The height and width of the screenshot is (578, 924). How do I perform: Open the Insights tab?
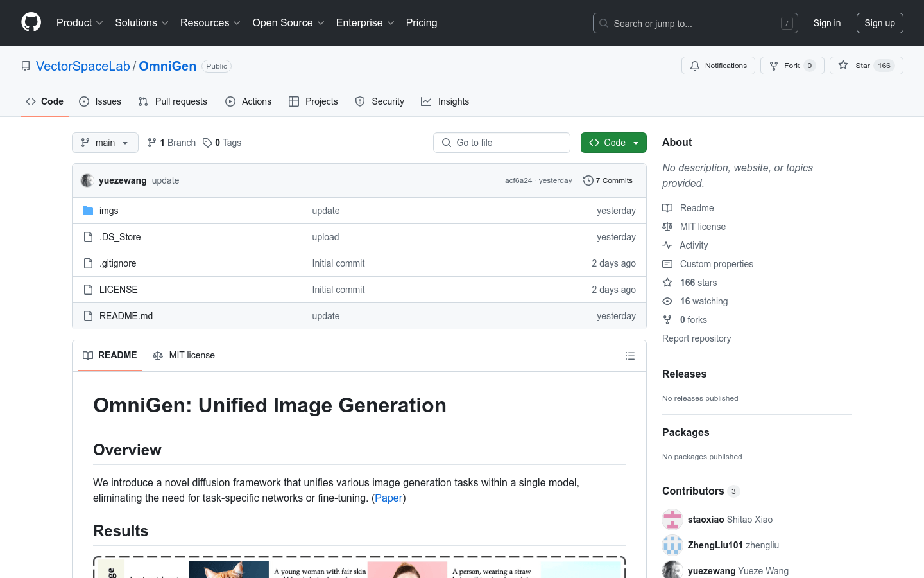pyautogui.click(x=445, y=101)
